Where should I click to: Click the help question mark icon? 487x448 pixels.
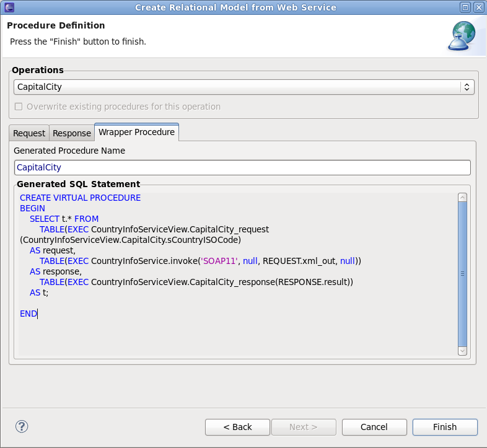22,426
